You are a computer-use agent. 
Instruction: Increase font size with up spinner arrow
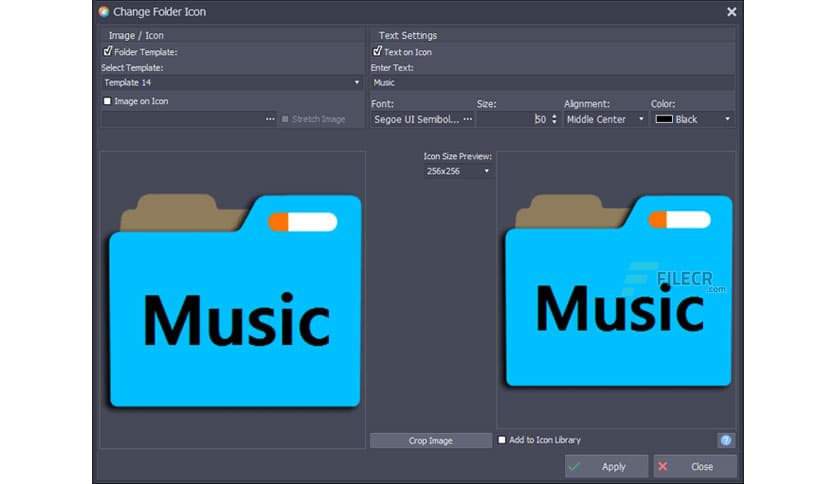(x=554, y=116)
